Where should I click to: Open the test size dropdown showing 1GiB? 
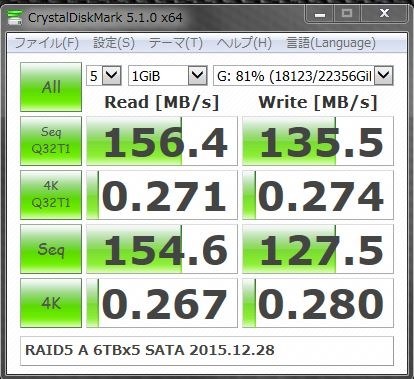168,76
